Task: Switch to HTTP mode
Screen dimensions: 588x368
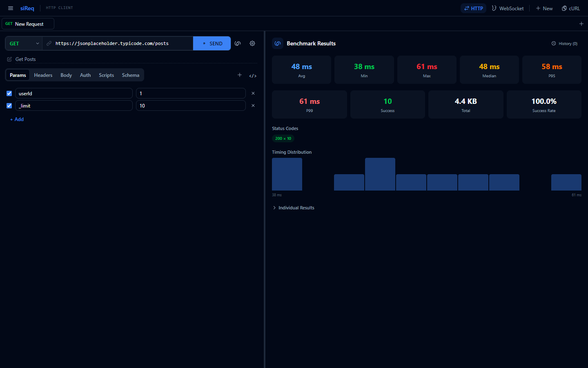Action: (474, 8)
